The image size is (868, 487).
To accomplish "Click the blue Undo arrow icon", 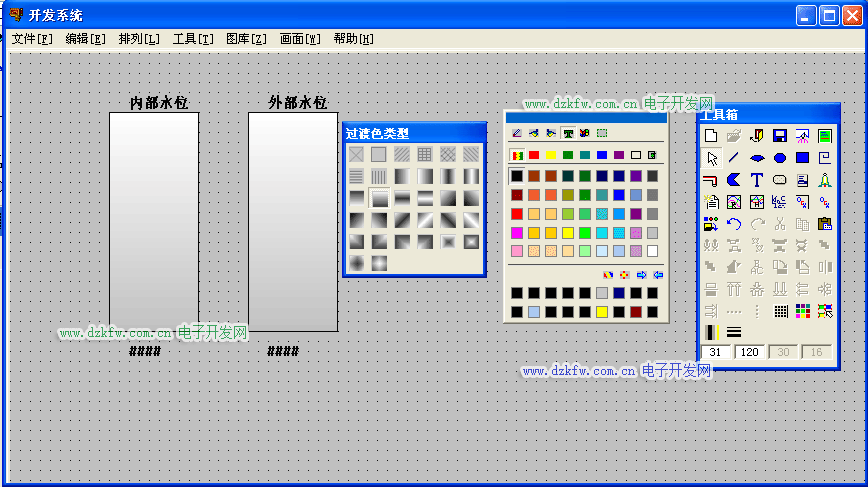I will click(733, 224).
